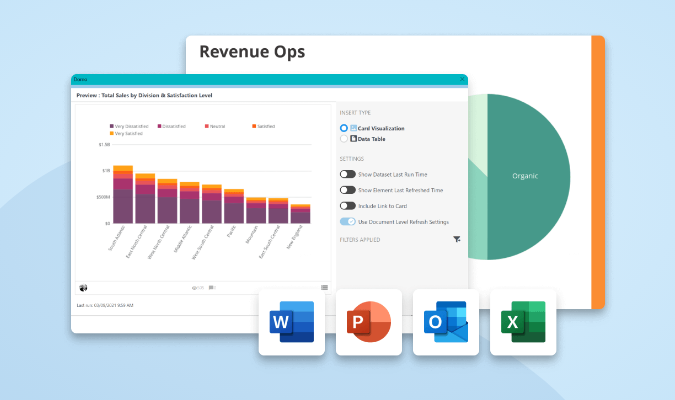Click the 'Revenue Ops' slide title
Image resolution: width=675 pixels, height=400 pixels.
click(x=252, y=52)
